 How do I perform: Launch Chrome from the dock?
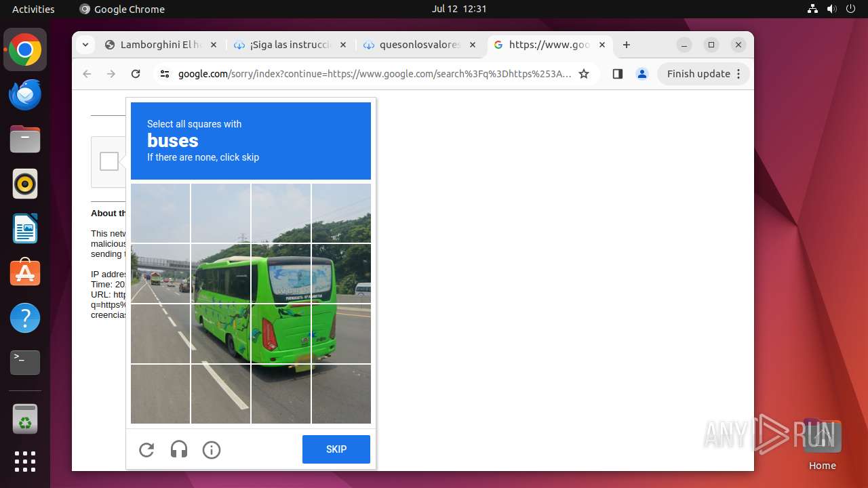(25, 50)
